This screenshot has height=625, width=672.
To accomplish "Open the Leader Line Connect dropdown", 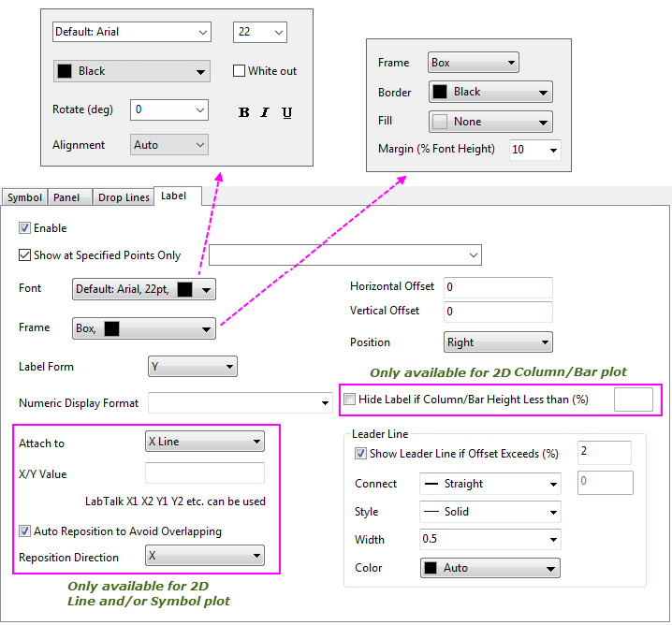I will (489, 484).
